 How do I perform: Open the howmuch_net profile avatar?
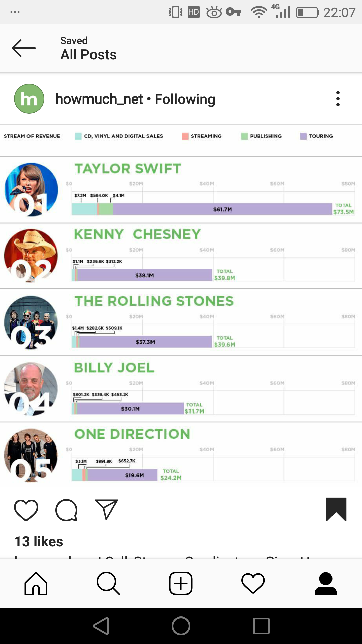pyautogui.click(x=29, y=99)
